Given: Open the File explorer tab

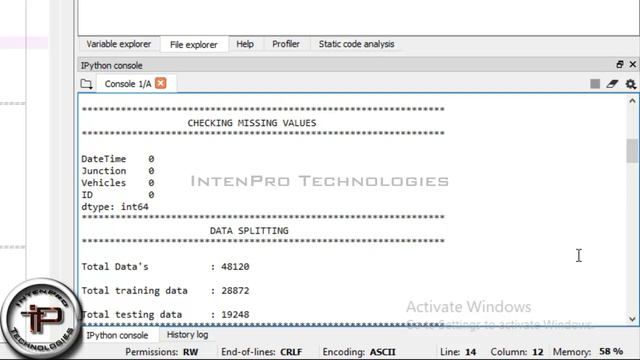Looking at the screenshot, I should (193, 44).
